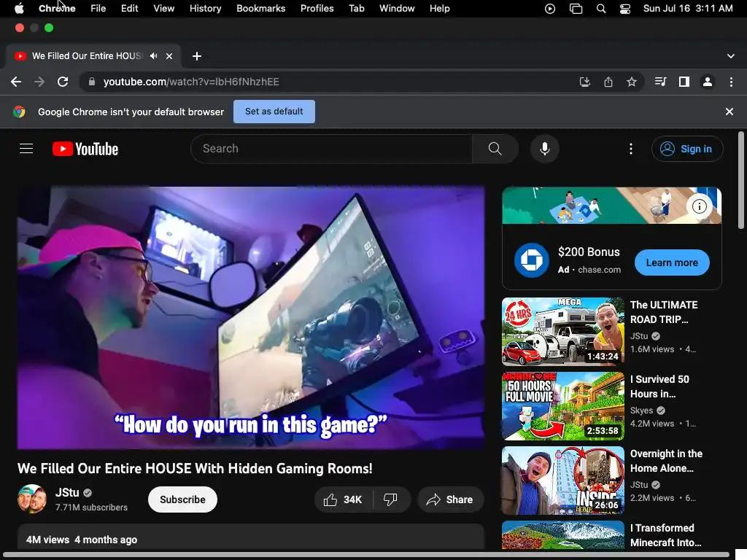The height and width of the screenshot is (560, 747).
Task: View site info via the lock icon
Action: [91, 82]
